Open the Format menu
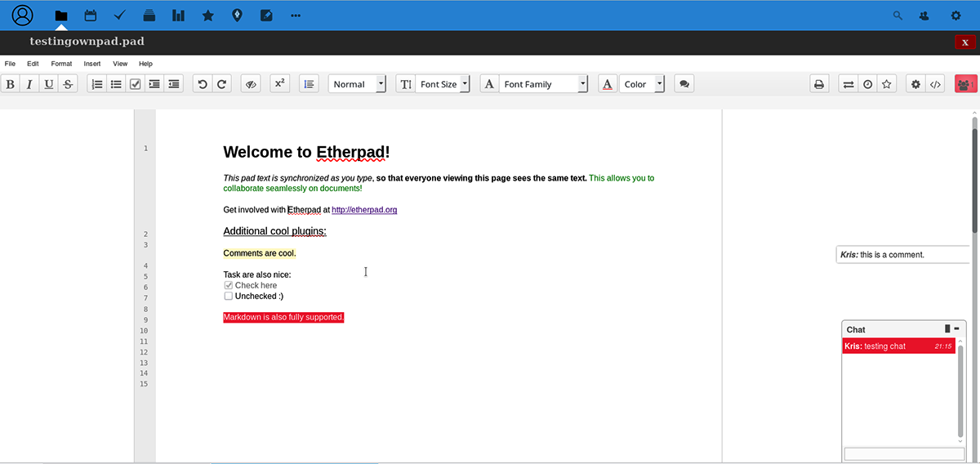The height and width of the screenshot is (464, 980). point(61,64)
